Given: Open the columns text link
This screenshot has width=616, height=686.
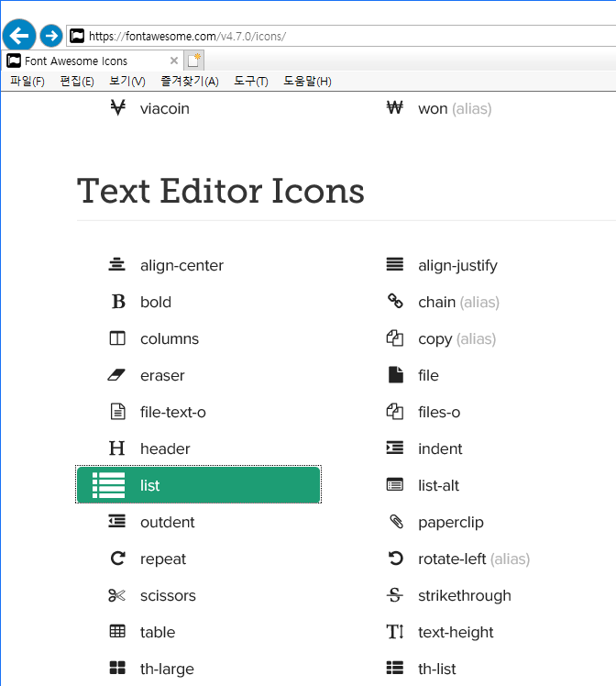Looking at the screenshot, I should [170, 338].
